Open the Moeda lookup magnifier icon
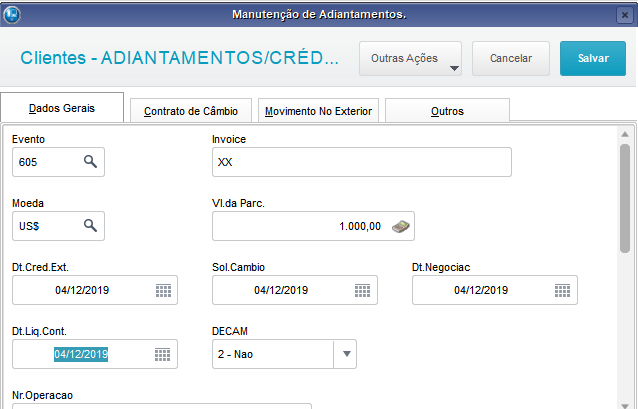 click(90, 225)
